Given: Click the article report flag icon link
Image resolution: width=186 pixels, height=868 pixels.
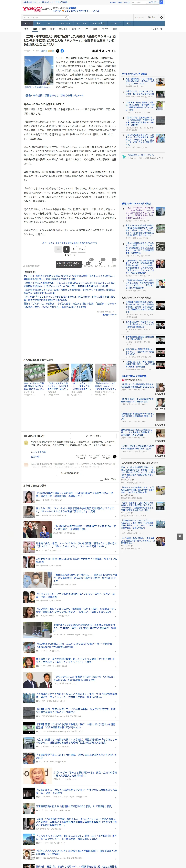Looking at the screenshot, I should [31, 266].
